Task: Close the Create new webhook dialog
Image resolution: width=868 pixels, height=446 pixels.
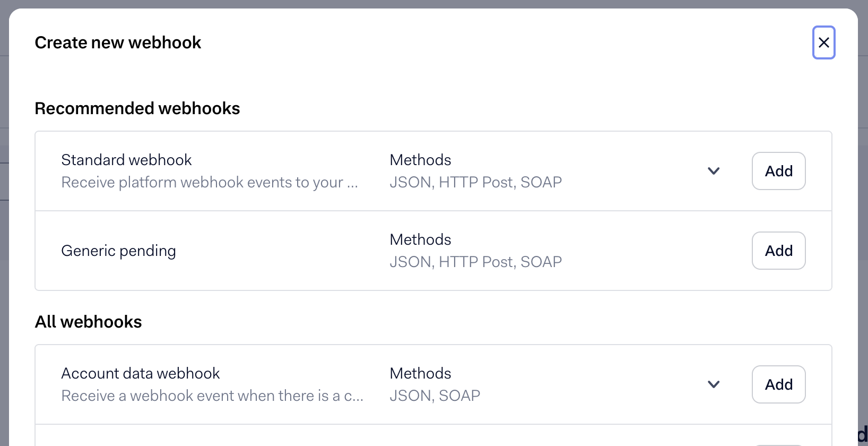Action: 823,42
